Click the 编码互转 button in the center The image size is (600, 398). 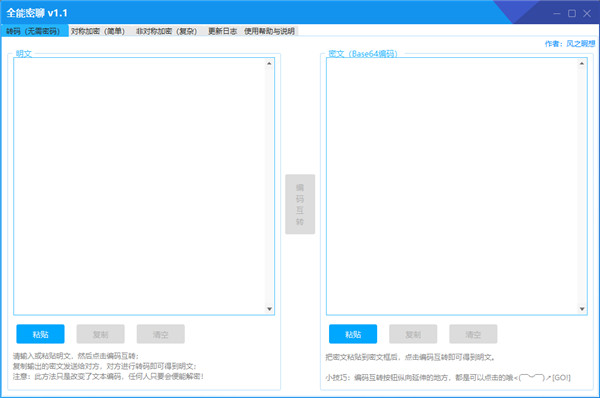coord(300,204)
